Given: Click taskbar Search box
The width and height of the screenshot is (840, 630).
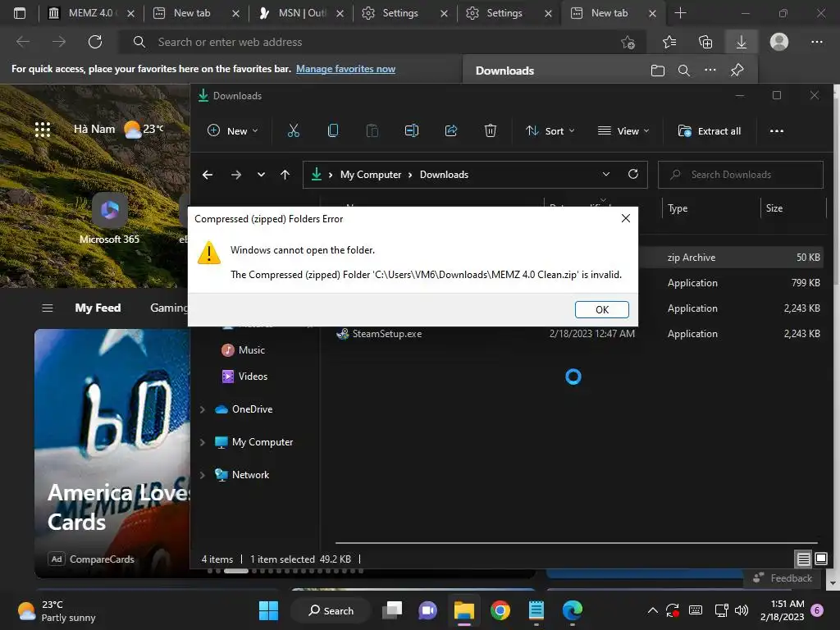Looking at the screenshot, I should pos(331,610).
